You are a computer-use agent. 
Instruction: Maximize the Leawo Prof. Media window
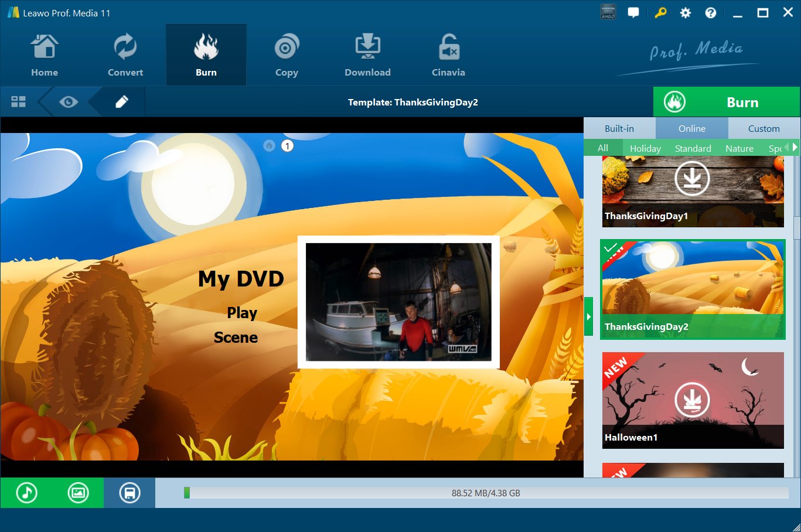(x=763, y=13)
